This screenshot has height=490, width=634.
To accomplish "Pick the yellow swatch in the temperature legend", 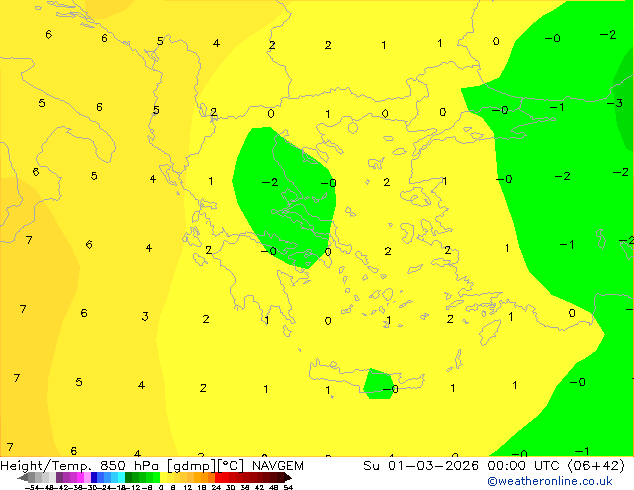I will coord(163,477).
